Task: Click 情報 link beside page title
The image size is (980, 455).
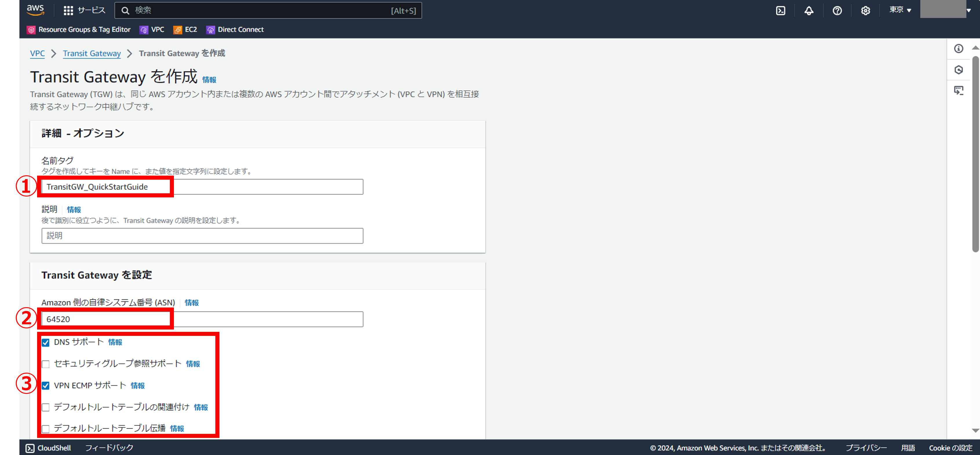Action: tap(209, 79)
